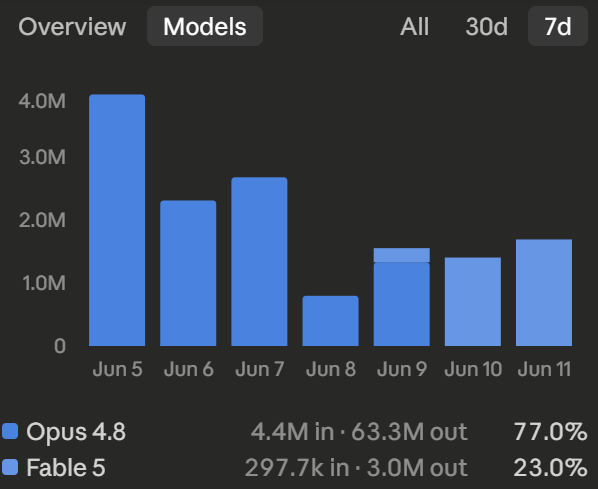Click the 23.0% share value

pos(550,468)
